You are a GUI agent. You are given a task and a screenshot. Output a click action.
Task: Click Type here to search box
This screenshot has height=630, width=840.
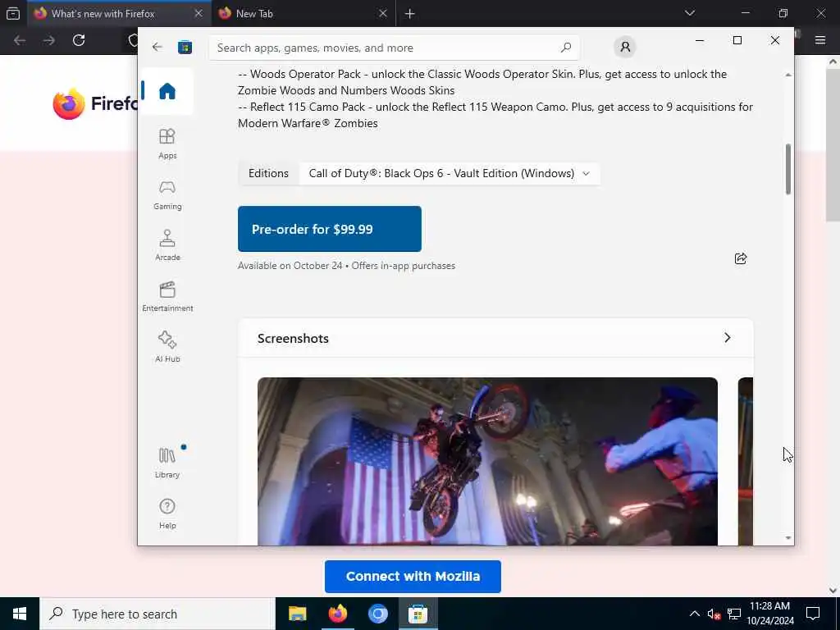pos(157,614)
